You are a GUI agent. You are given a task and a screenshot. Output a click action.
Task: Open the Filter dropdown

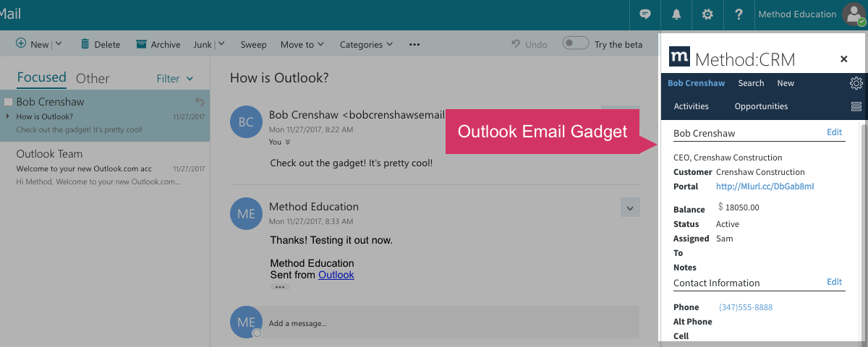point(175,78)
